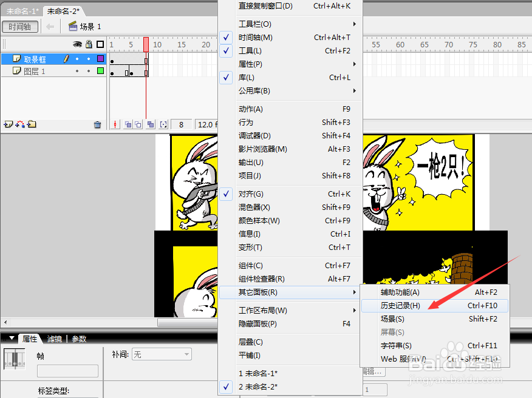Open the 补间 dropdown
This screenshot has height=398, width=532.
click(x=162, y=354)
